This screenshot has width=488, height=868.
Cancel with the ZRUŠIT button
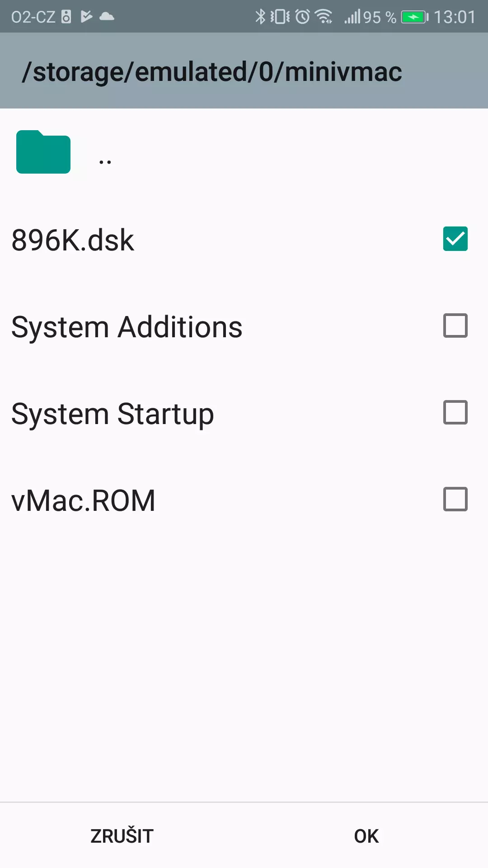(122, 836)
